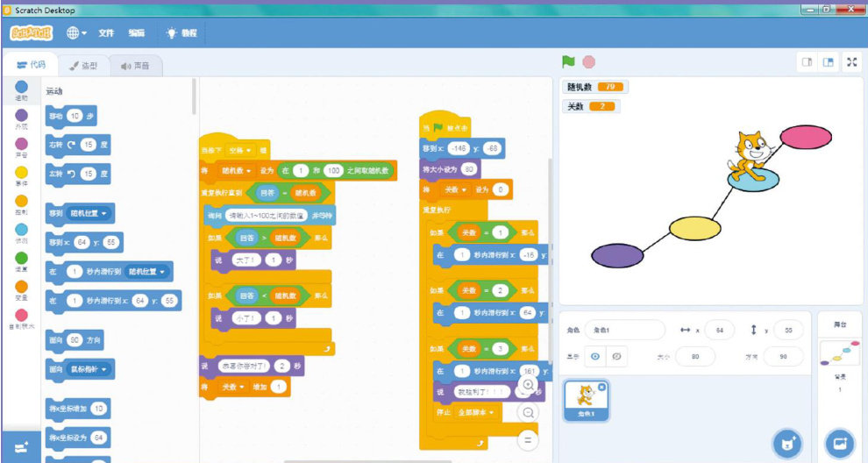The image size is (868, 463).
Task: Show the sprite using the eye icon
Action: [595, 357]
